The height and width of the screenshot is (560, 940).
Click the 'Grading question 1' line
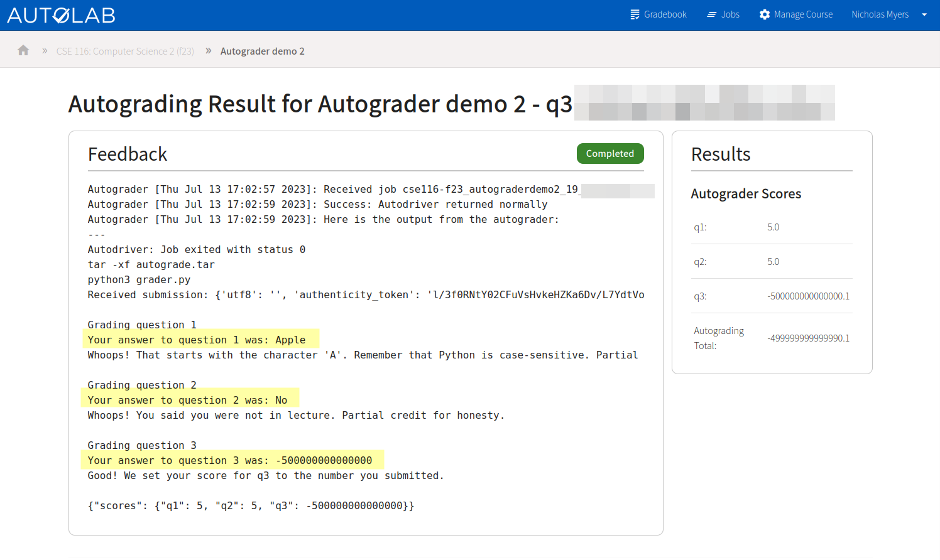(142, 325)
